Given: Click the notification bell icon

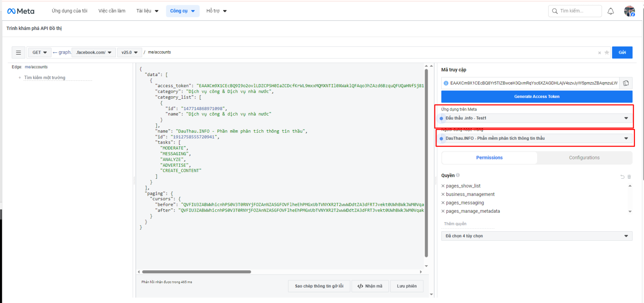Looking at the screenshot, I should click(x=611, y=11).
